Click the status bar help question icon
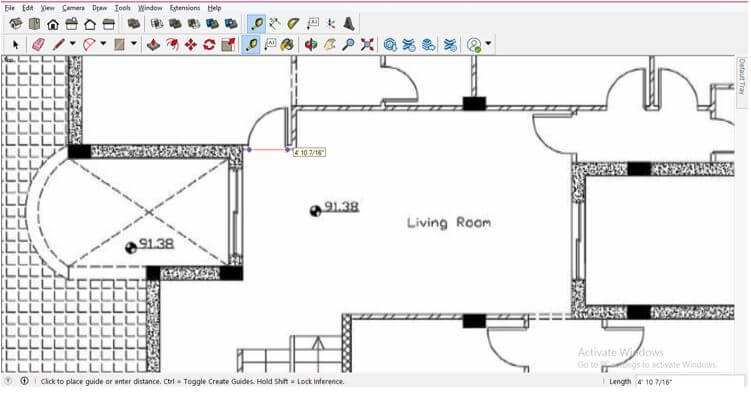Image resolution: width=751 pixels, height=395 pixels. click(x=8, y=381)
